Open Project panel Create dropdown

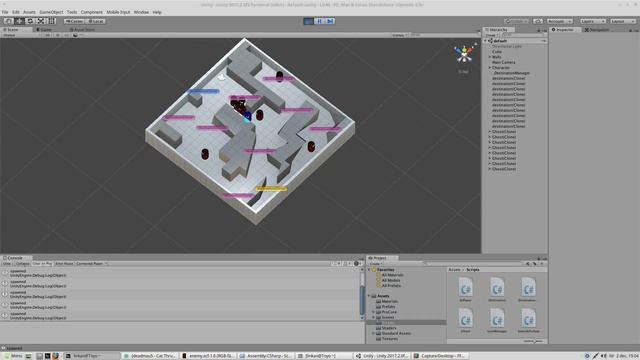[375, 264]
